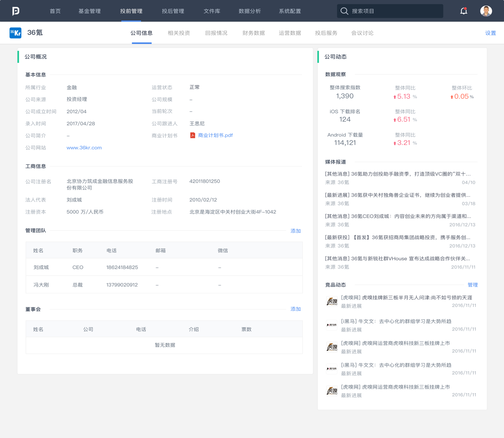
Task: Click the 录入时间 value 2017/04/28
Action: (x=81, y=124)
